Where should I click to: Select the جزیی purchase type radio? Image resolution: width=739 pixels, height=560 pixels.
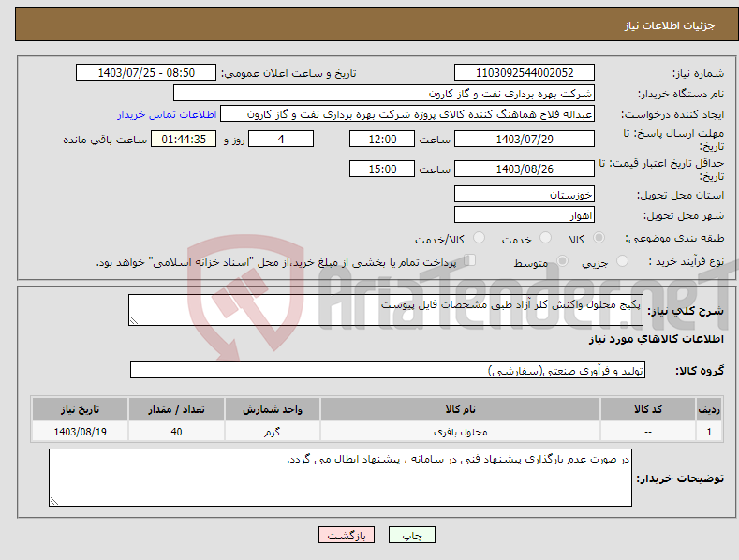(622, 260)
